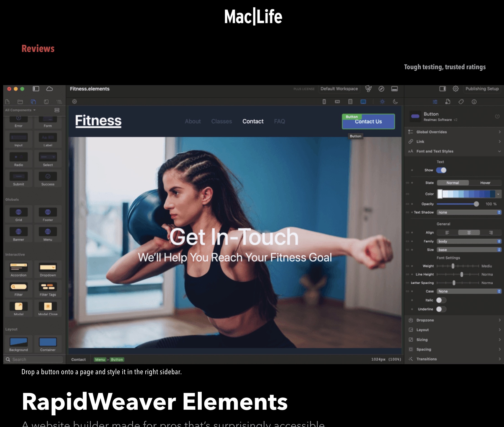Viewport: 504px width, 427px height.
Task: Switch State to the Hover tab
Action: 485,183
